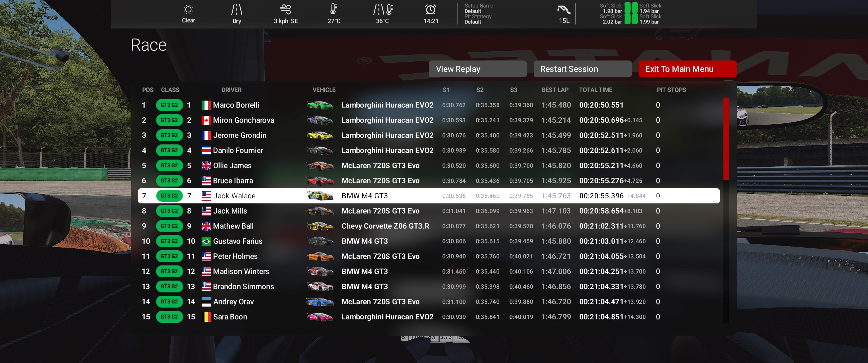Click the front-left tyre pressure indicator
This screenshot has width=868, height=363.
pyautogui.click(x=628, y=7)
